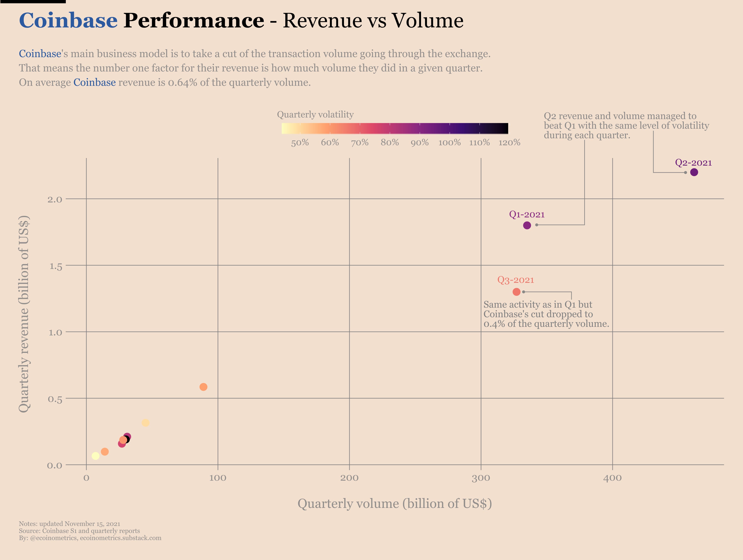Click the "Same activity as in Q1" annotation

point(546,314)
